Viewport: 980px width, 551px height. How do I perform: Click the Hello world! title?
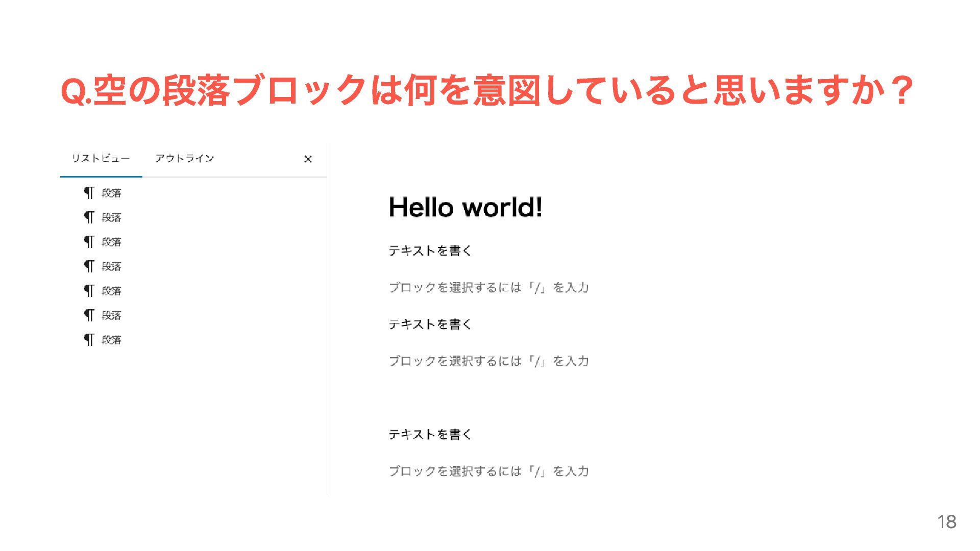point(465,208)
